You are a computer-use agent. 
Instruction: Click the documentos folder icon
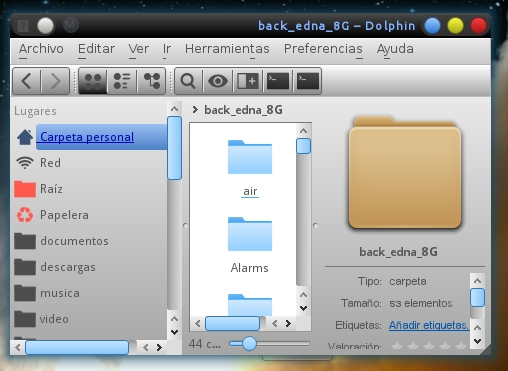point(25,241)
